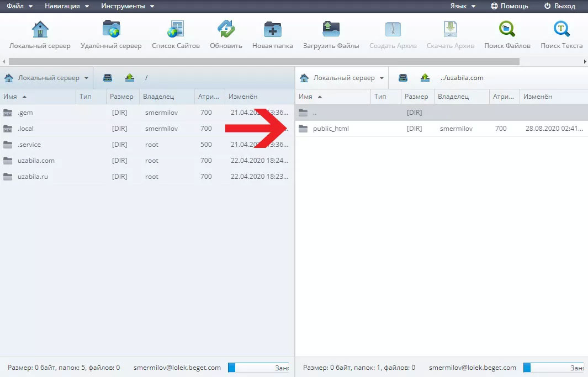Open the File Search magnifier icon
This screenshot has height=377, width=588.
[507, 29]
